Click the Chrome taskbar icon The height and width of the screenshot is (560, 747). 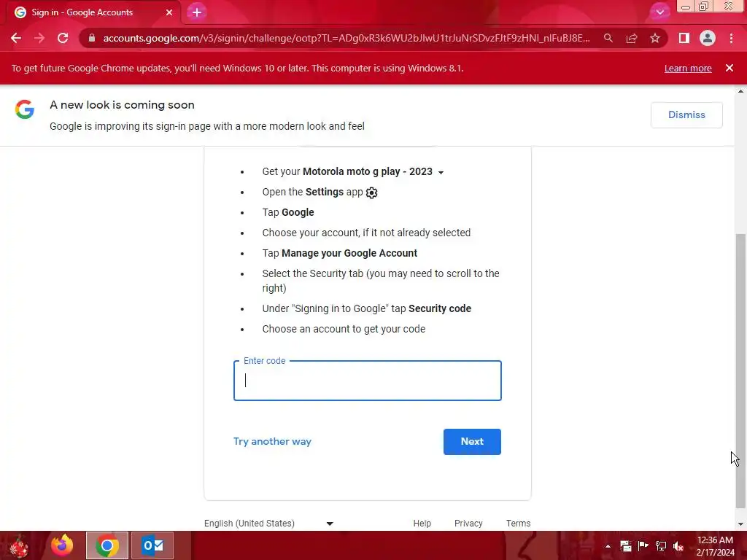coord(107,545)
